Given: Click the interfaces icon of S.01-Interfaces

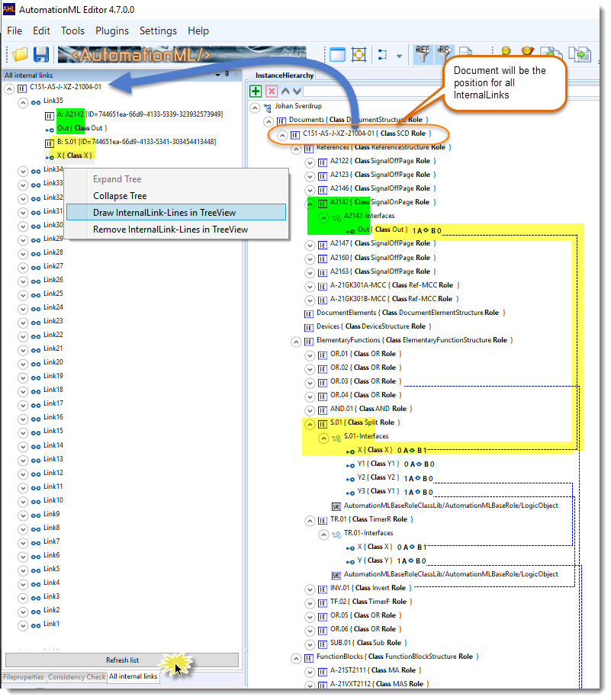Looking at the screenshot, I should [x=336, y=438].
